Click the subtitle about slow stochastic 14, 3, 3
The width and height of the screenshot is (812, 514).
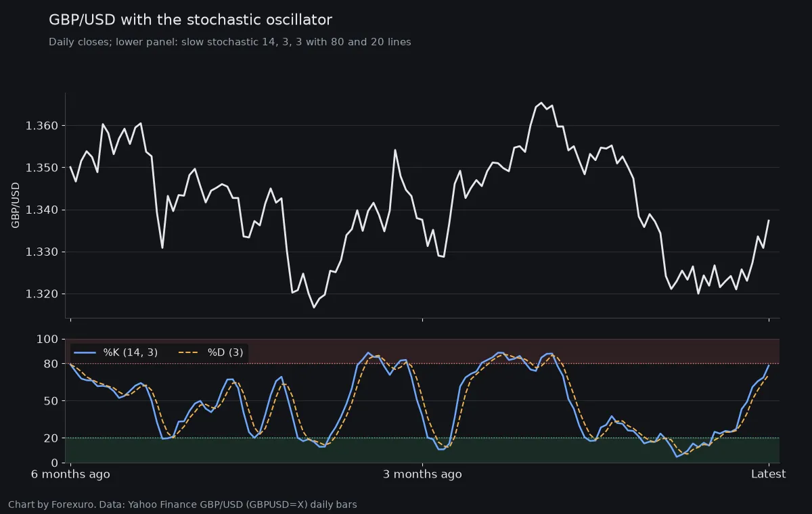(229, 42)
